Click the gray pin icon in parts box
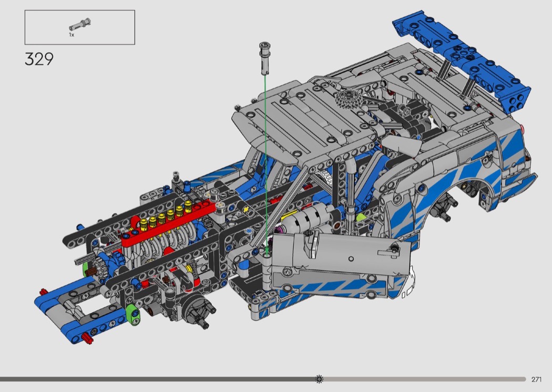The width and height of the screenshot is (552, 392). [79, 26]
